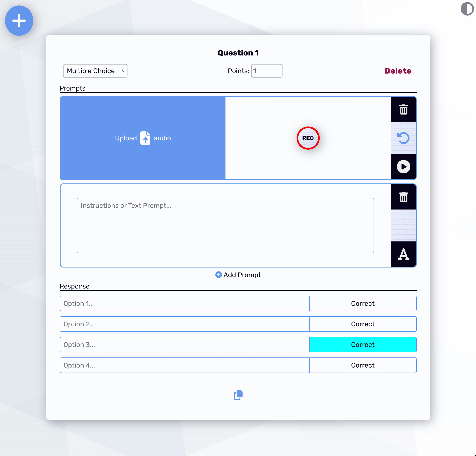Duplicate the question with the copy icon
This screenshot has height=456, width=476.
[x=238, y=395]
